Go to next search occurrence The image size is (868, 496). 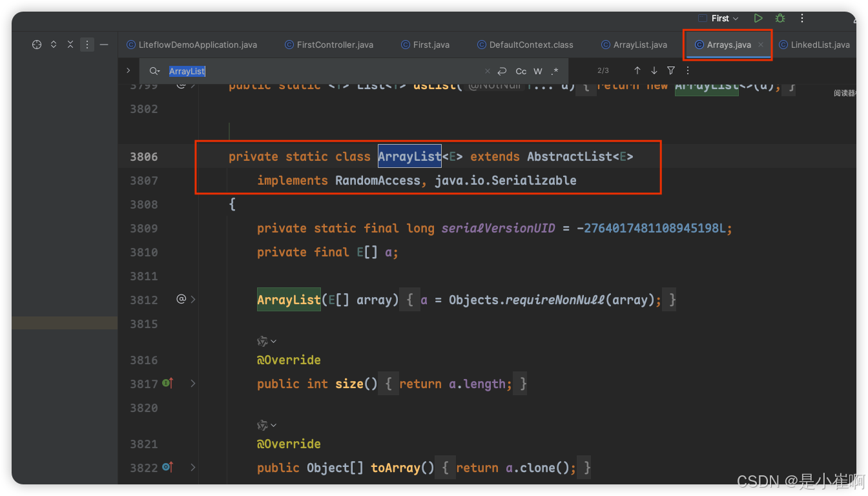654,70
